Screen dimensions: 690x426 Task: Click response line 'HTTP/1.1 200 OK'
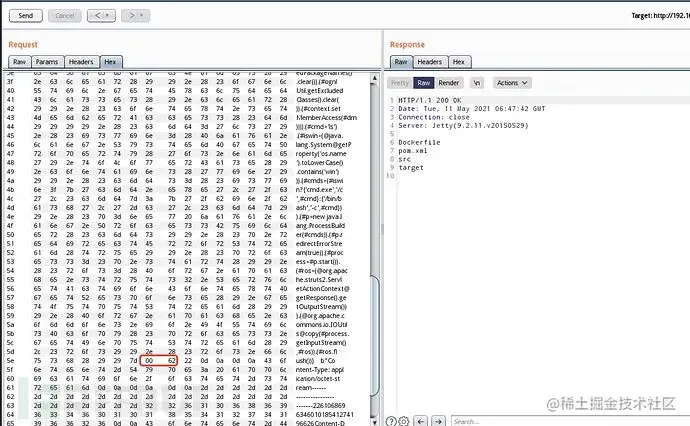[x=430, y=100]
